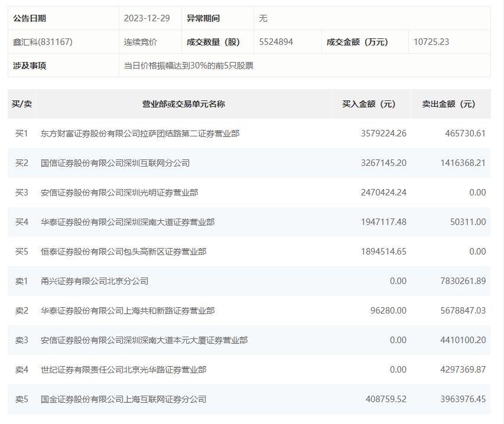Select sell amount 50311.00
The width and height of the screenshot is (504, 424).
tap(468, 222)
